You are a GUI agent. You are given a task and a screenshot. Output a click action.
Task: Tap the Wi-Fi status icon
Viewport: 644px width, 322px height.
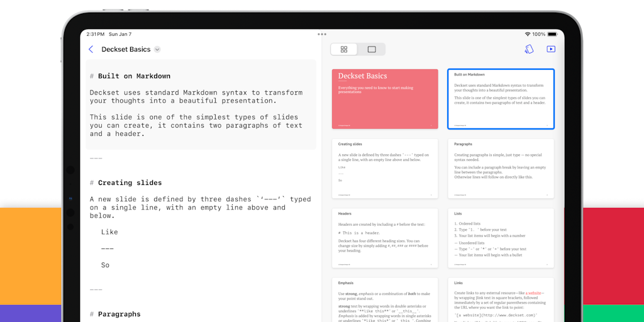[x=528, y=35]
